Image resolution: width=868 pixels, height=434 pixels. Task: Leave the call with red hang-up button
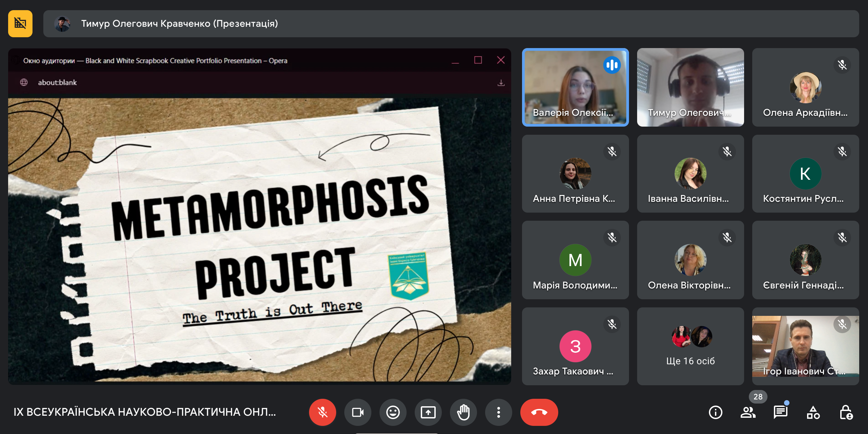tap(539, 412)
